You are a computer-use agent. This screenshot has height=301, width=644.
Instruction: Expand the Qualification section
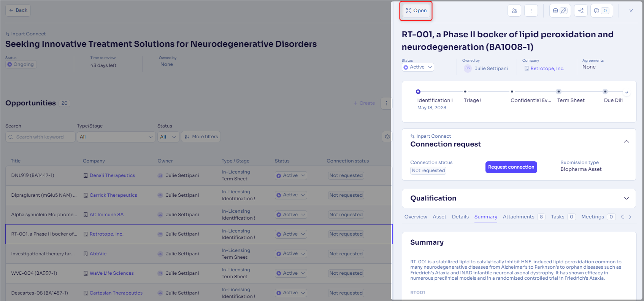coord(626,198)
